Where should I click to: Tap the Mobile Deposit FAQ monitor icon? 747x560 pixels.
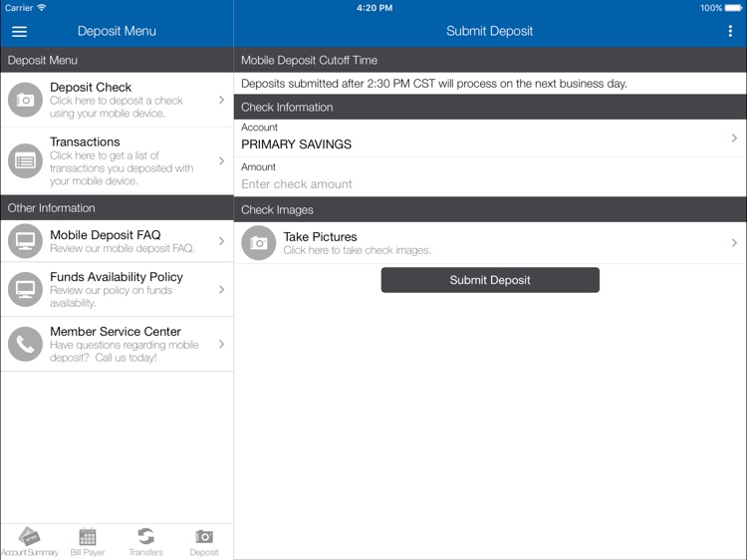(x=25, y=241)
